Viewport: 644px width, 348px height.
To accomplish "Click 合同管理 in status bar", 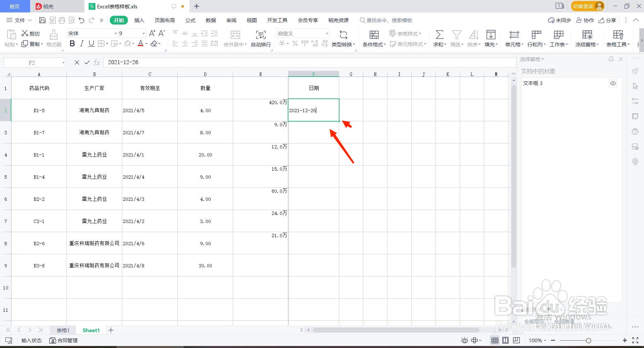I will click(63, 340).
